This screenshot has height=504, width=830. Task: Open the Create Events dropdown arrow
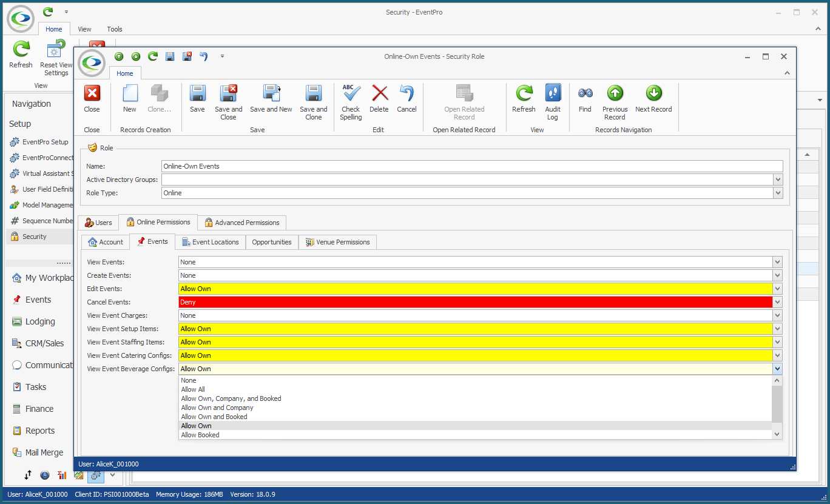[777, 275]
